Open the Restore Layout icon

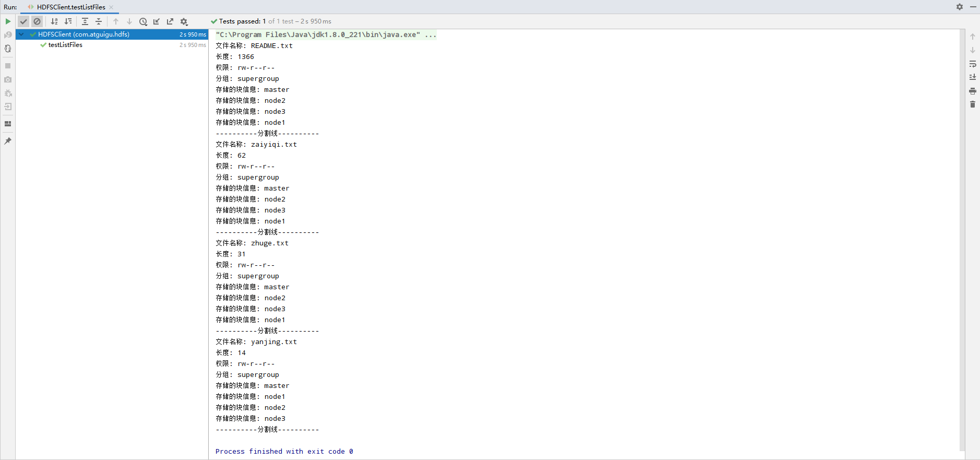8,124
